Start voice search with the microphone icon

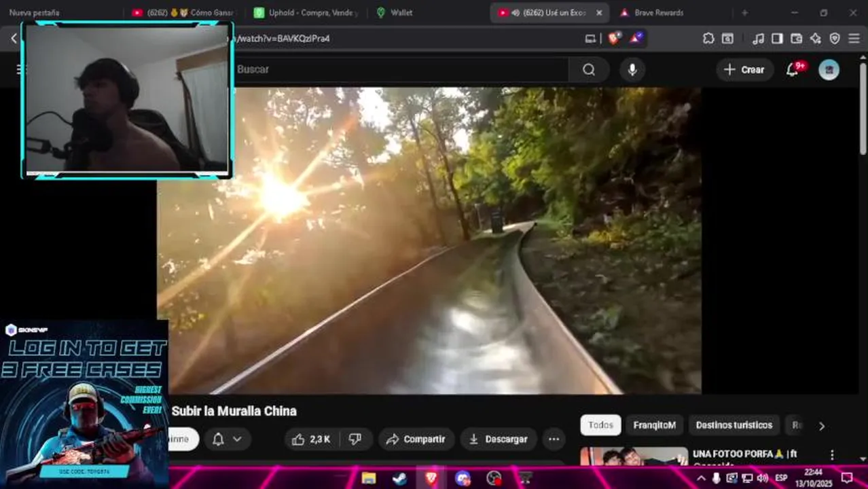(632, 69)
